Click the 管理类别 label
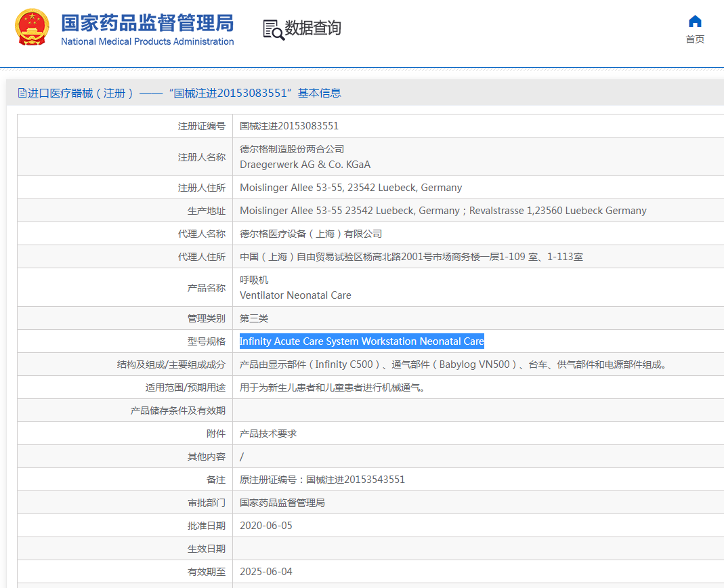The height and width of the screenshot is (588, 724). 207,318
